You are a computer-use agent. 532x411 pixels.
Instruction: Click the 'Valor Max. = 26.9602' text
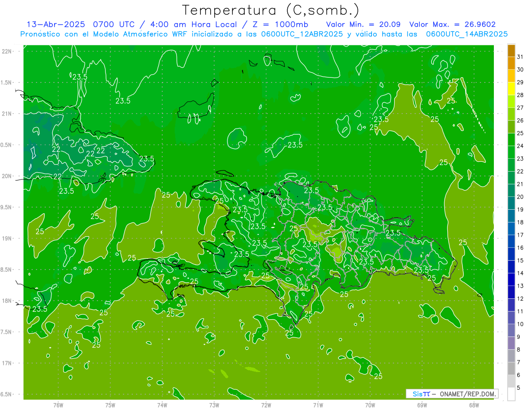coord(453,24)
